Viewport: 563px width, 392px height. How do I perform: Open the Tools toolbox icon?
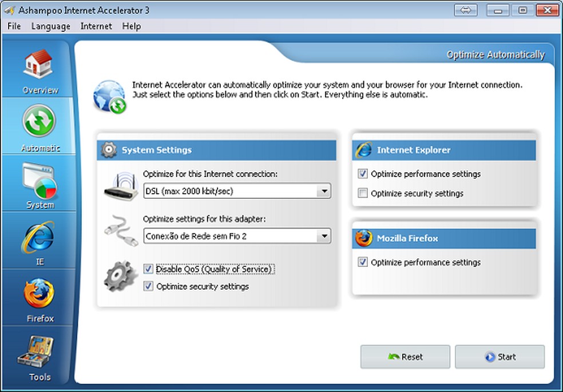click(x=35, y=351)
